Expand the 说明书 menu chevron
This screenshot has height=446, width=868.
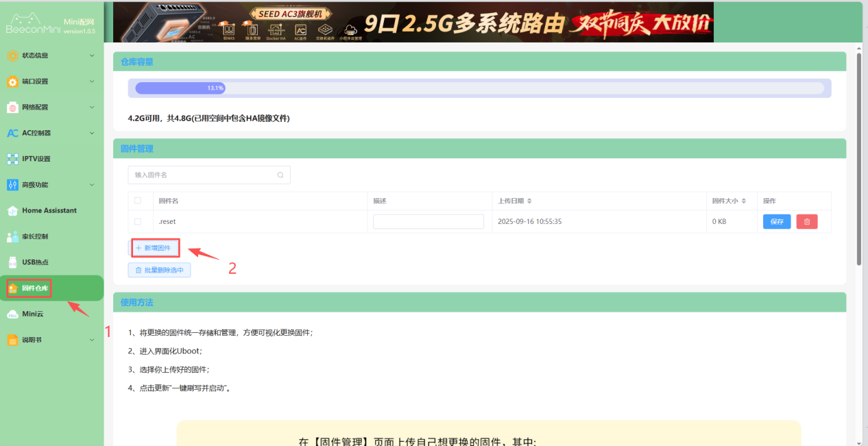(x=92, y=339)
